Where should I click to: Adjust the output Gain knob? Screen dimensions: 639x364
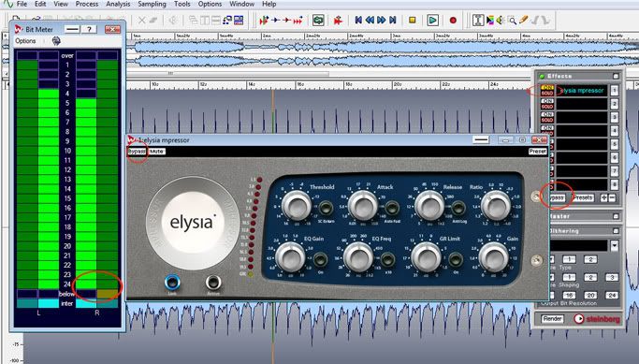493,257
